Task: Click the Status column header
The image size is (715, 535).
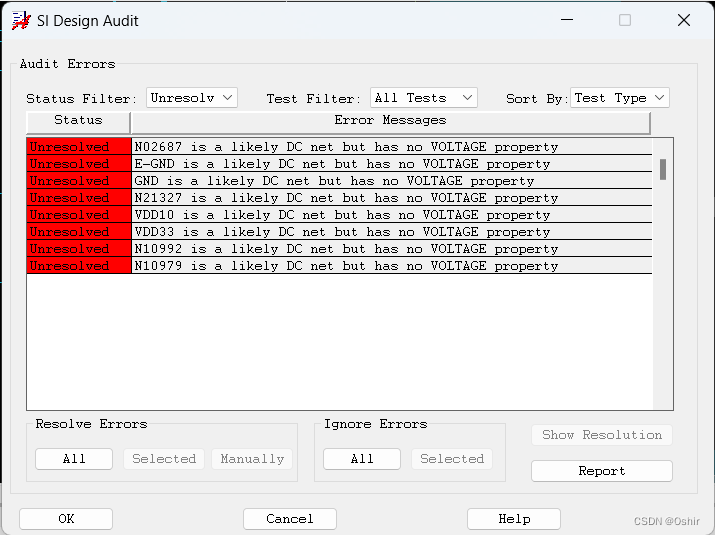Action: [78, 121]
